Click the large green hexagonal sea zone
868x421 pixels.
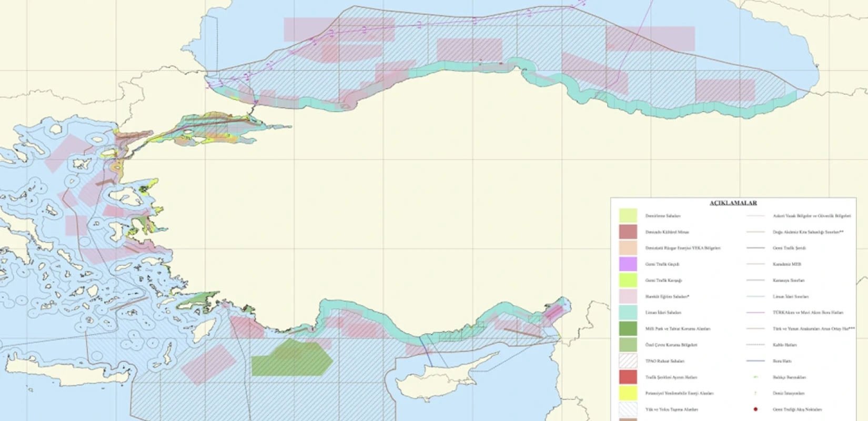pyautogui.click(x=292, y=358)
